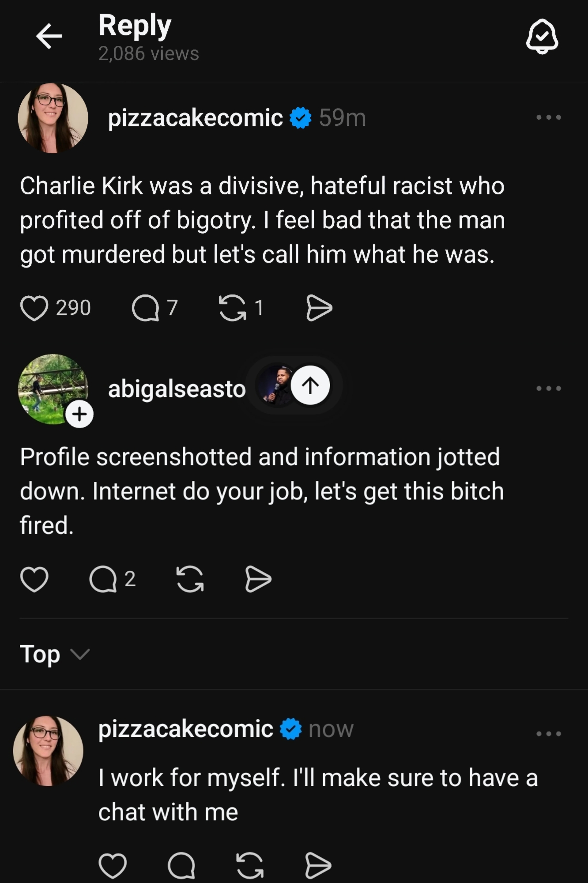
Task: Share the original post via the send icon
Action: tap(319, 308)
